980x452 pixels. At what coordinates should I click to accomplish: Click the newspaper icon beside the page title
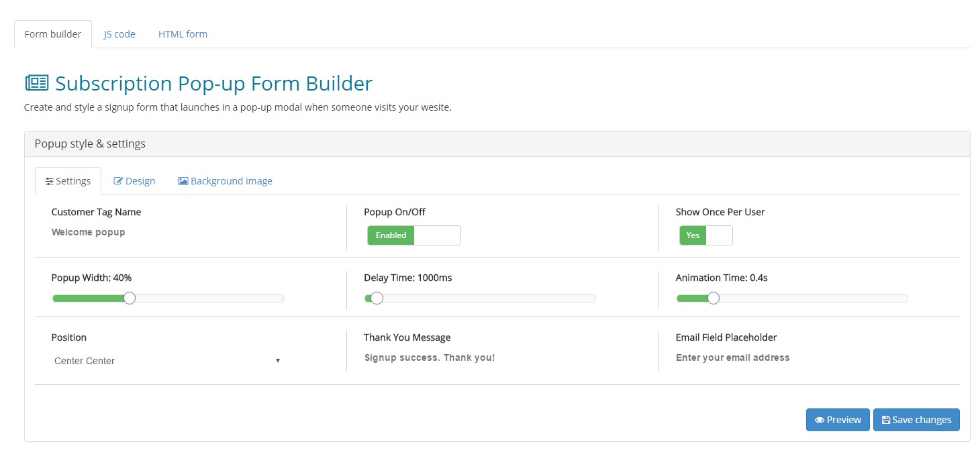point(37,83)
